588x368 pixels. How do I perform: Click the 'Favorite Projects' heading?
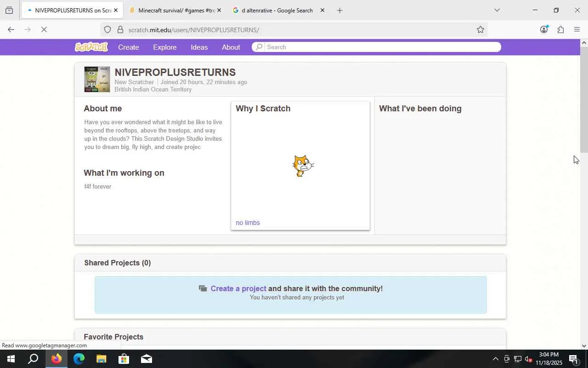point(113,337)
